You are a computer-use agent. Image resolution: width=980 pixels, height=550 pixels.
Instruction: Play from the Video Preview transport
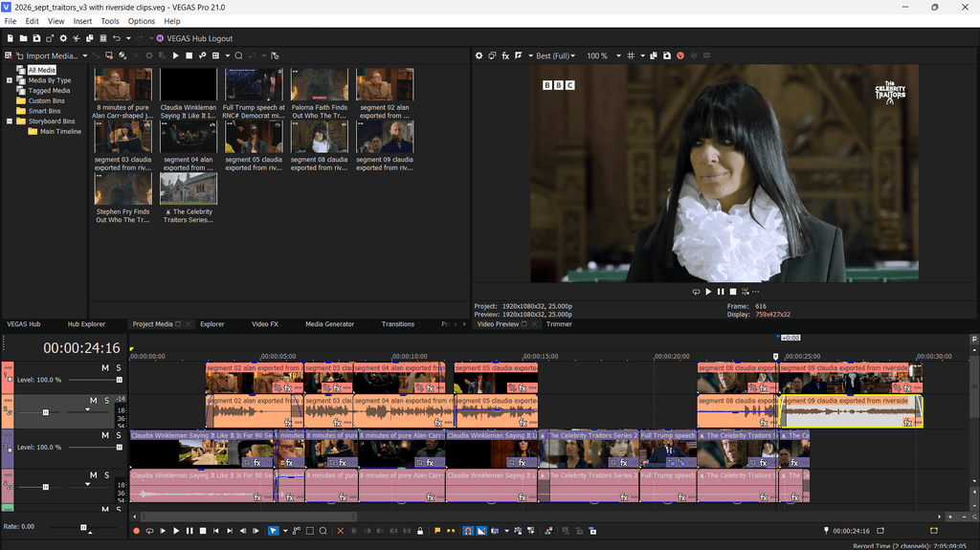(708, 291)
